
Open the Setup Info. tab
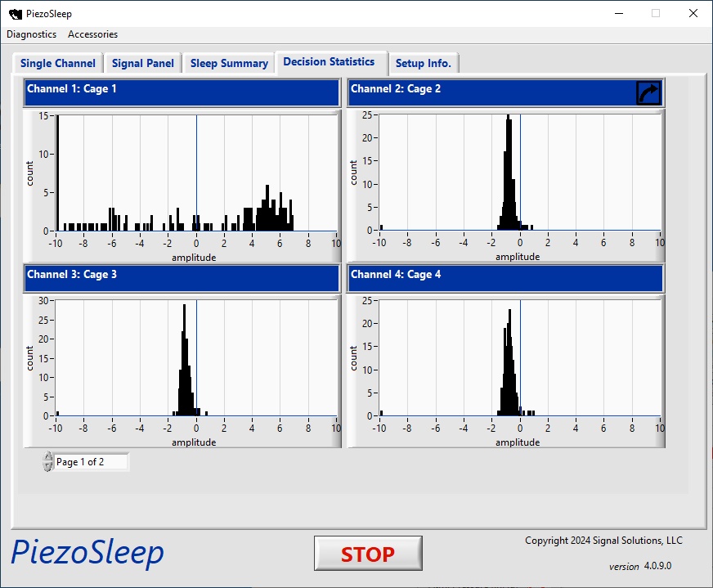coord(423,63)
